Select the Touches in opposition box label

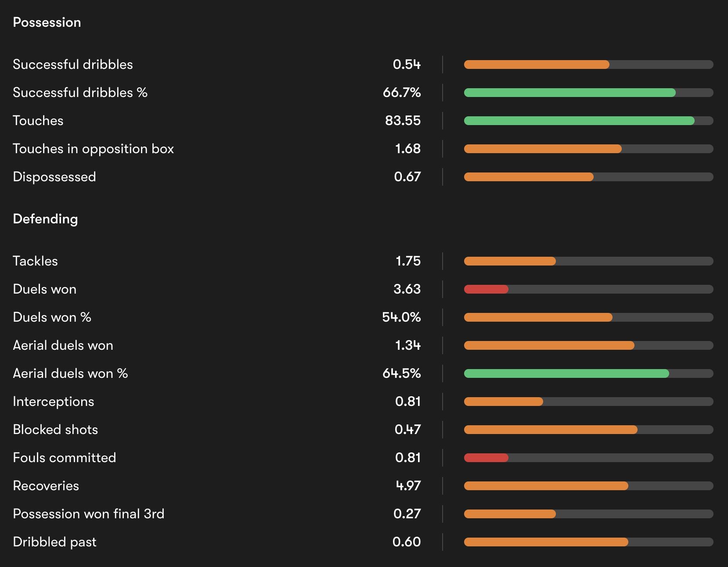[94, 149]
